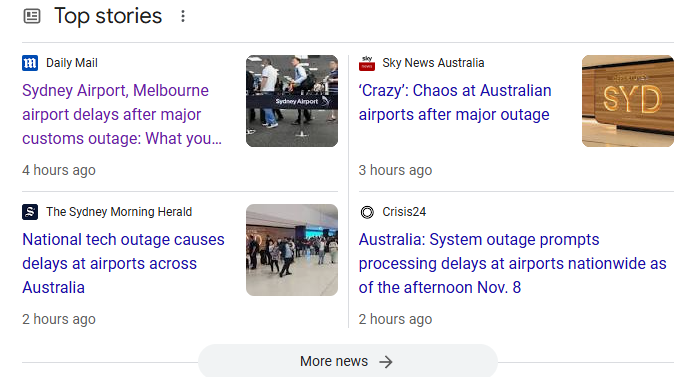Open the three-dot menu beside Top stories

coord(183,16)
